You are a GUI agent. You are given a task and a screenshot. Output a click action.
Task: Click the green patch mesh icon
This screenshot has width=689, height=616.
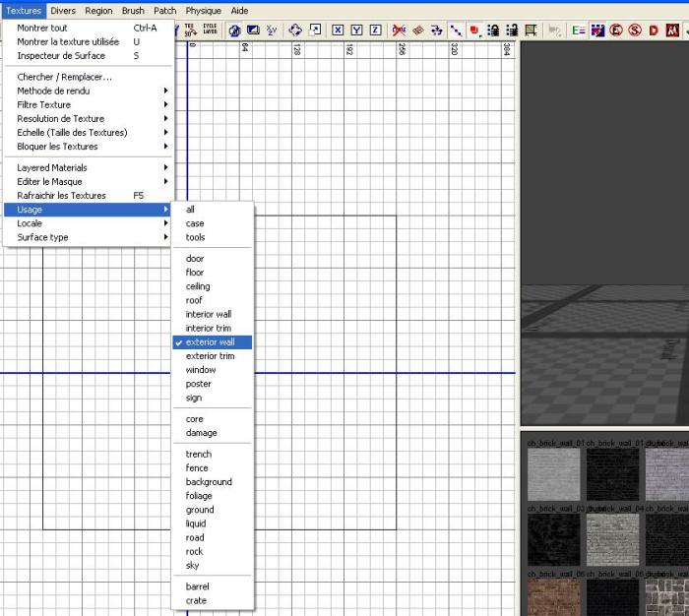click(532, 30)
